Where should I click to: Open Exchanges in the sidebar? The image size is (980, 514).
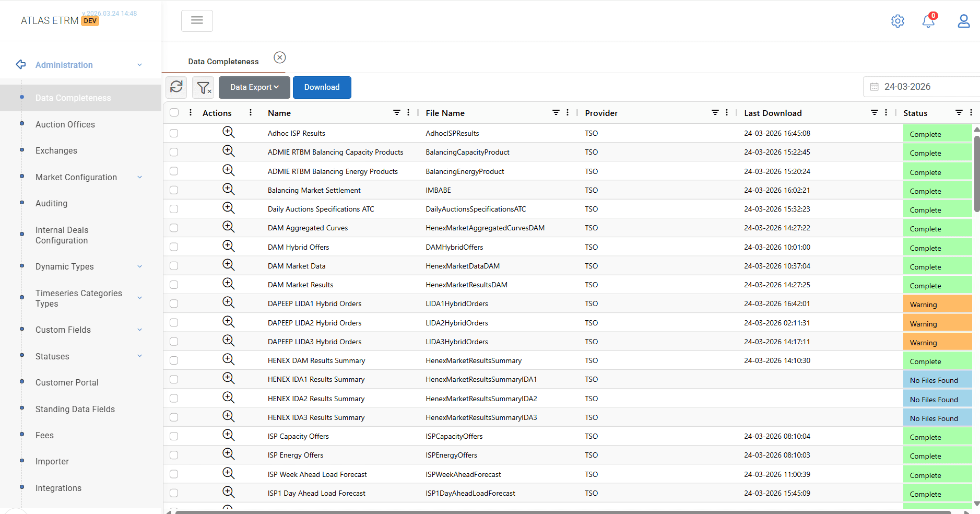[x=56, y=150]
